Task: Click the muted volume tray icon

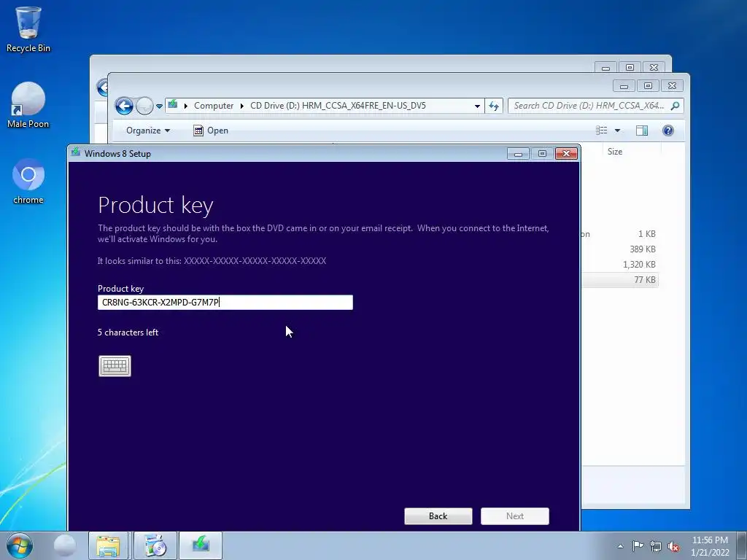Action: pos(673,546)
